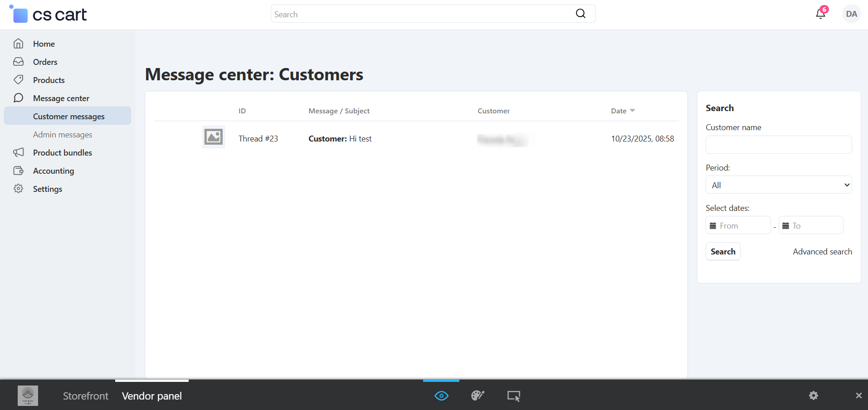Open the Advanced search link
The height and width of the screenshot is (410, 868).
click(822, 252)
